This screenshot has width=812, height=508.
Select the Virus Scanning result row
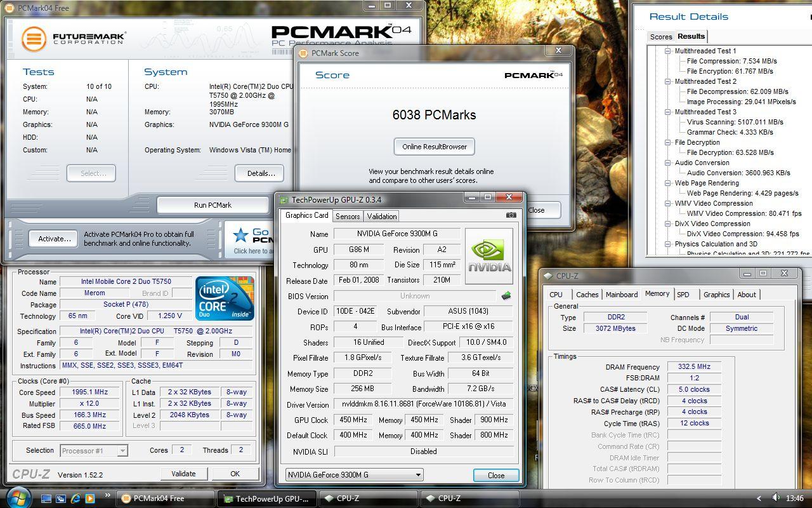pos(735,122)
